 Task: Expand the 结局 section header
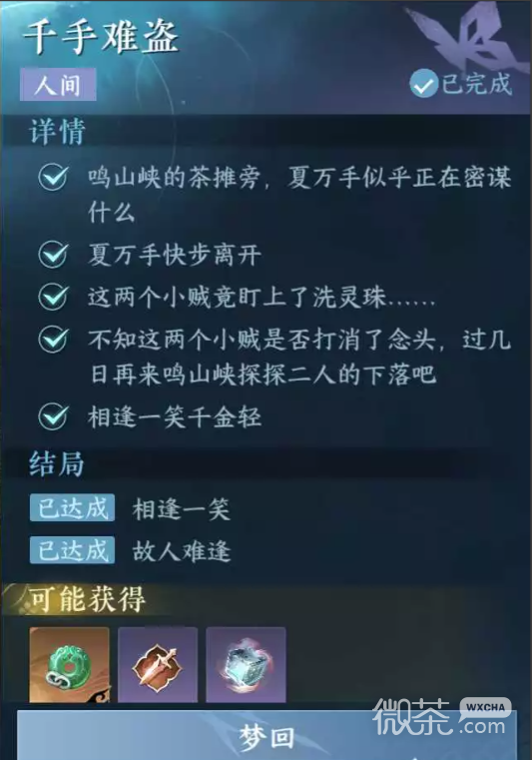pos(57,463)
